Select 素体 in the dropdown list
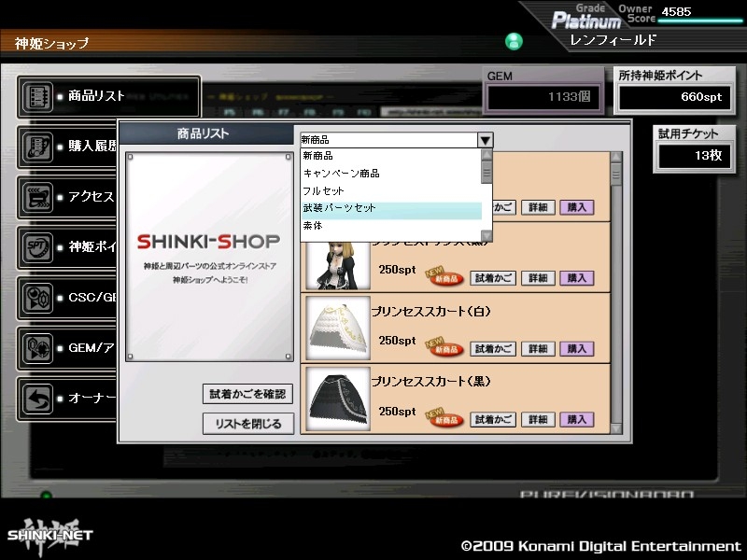Screen dimensions: 747x560 click(391, 226)
